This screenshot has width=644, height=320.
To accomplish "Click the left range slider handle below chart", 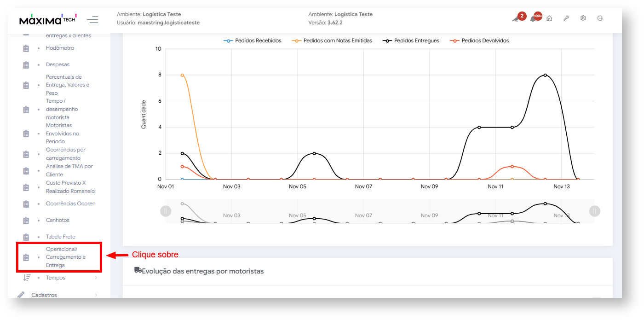I will (x=166, y=211).
